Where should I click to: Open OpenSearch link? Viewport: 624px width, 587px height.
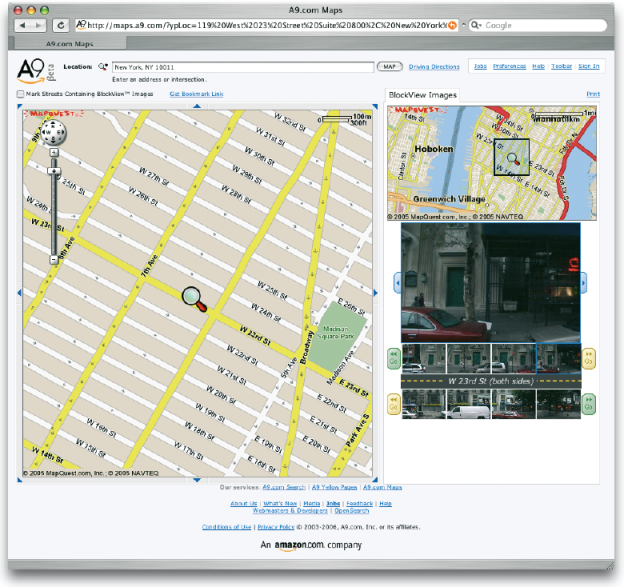352,511
